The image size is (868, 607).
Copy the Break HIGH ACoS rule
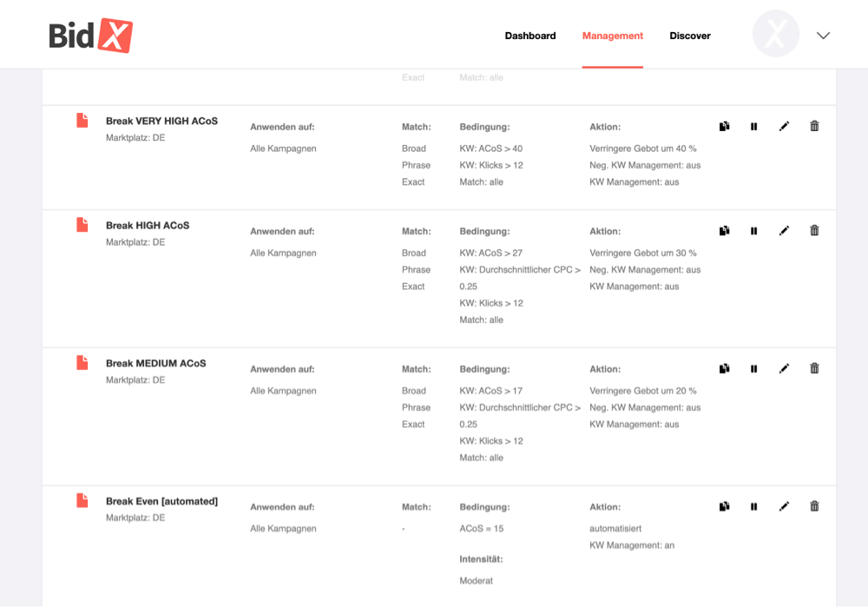pos(724,230)
